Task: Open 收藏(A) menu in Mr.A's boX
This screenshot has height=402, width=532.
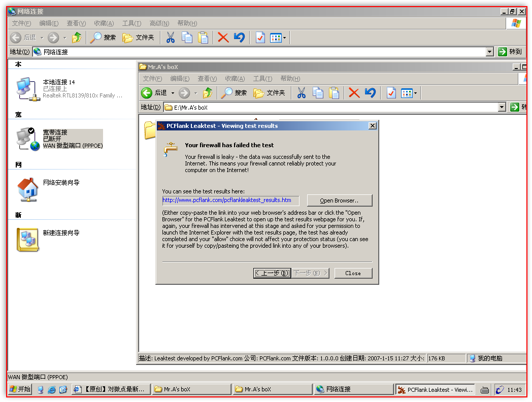Action: (x=235, y=79)
